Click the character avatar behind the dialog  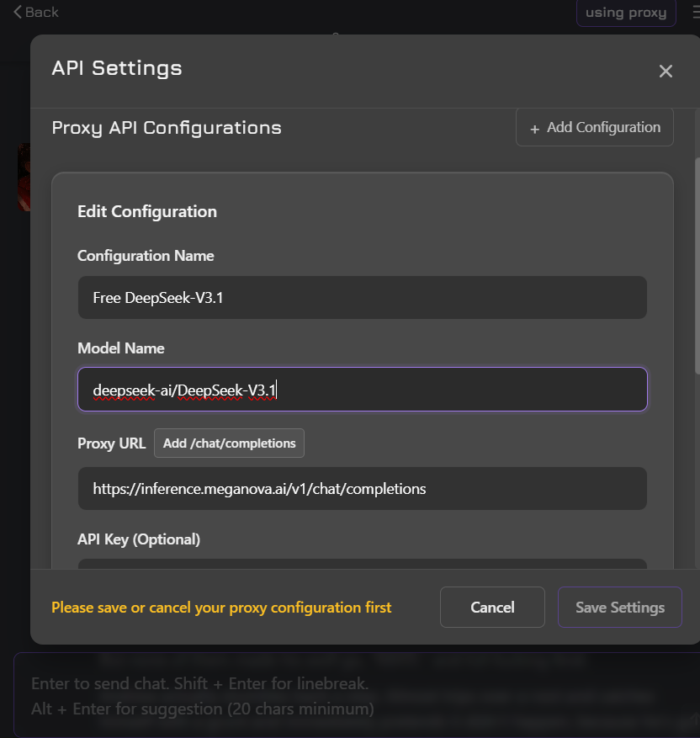[x=24, y=177]
